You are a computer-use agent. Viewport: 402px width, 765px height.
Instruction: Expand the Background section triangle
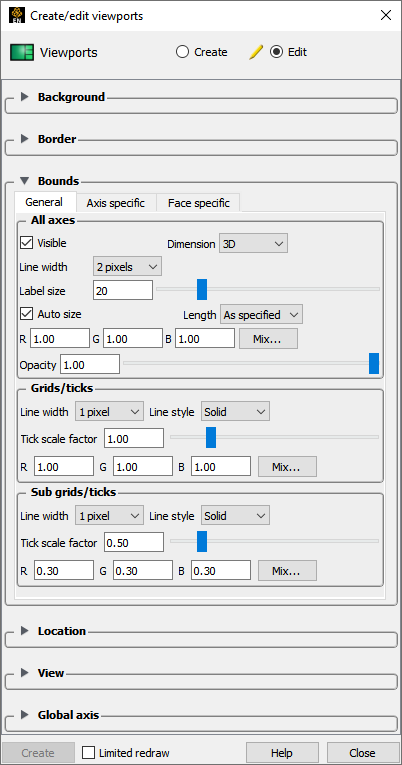[x=25, y=97]
